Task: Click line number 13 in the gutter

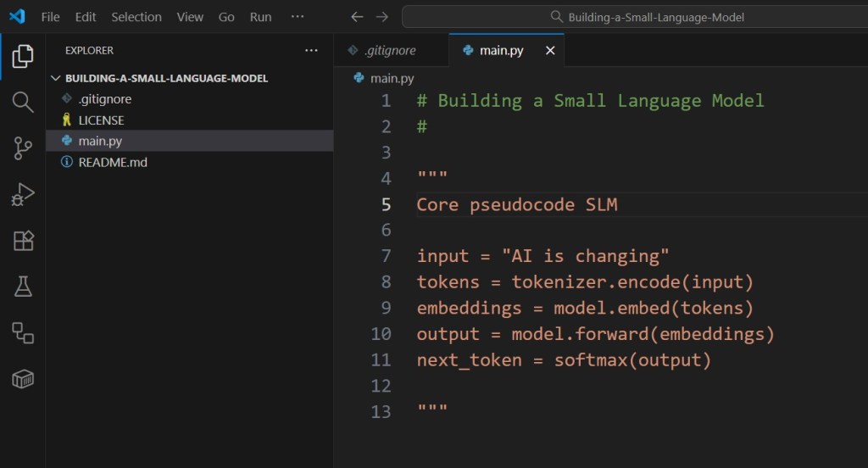Action: [381, 411]
